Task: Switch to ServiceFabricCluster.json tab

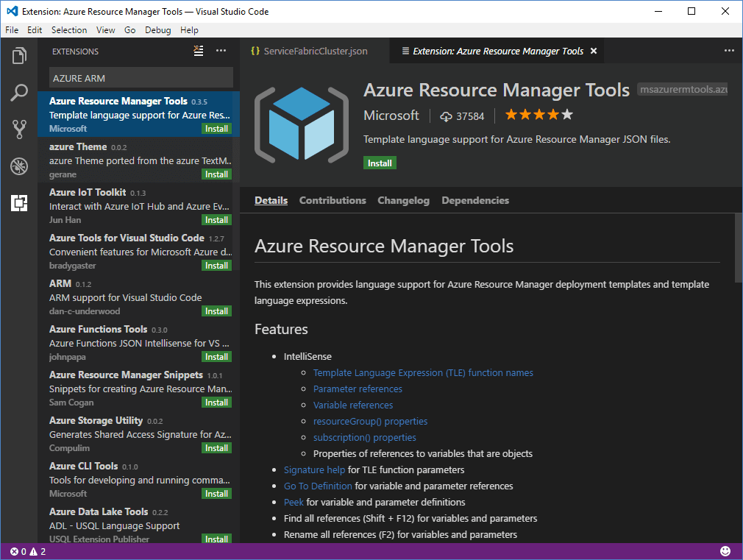Action: click(315, 51)
